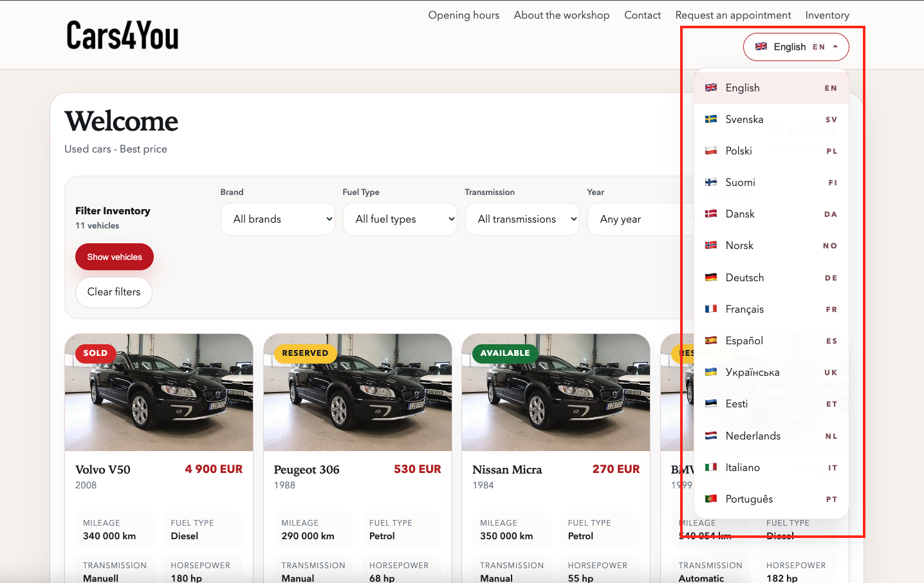
Task: Choose Norsk language entry
Action: 772,245
